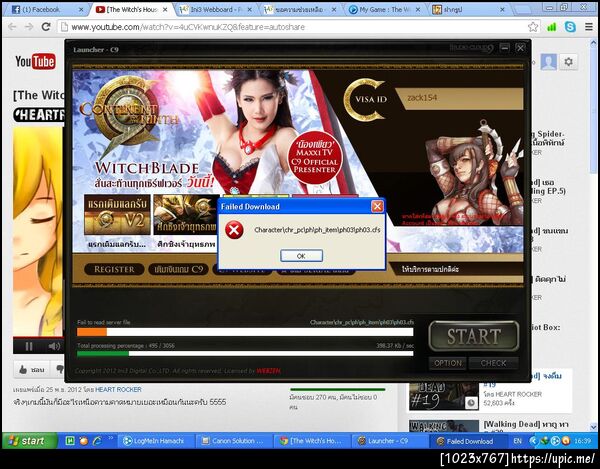Click the Skype extension icon
The image size is (600, 469).
click(x=570, y=27)
